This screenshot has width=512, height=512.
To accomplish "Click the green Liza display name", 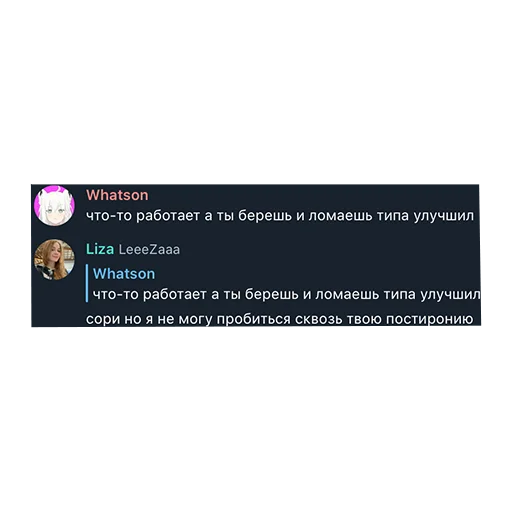I will point(100,249).
